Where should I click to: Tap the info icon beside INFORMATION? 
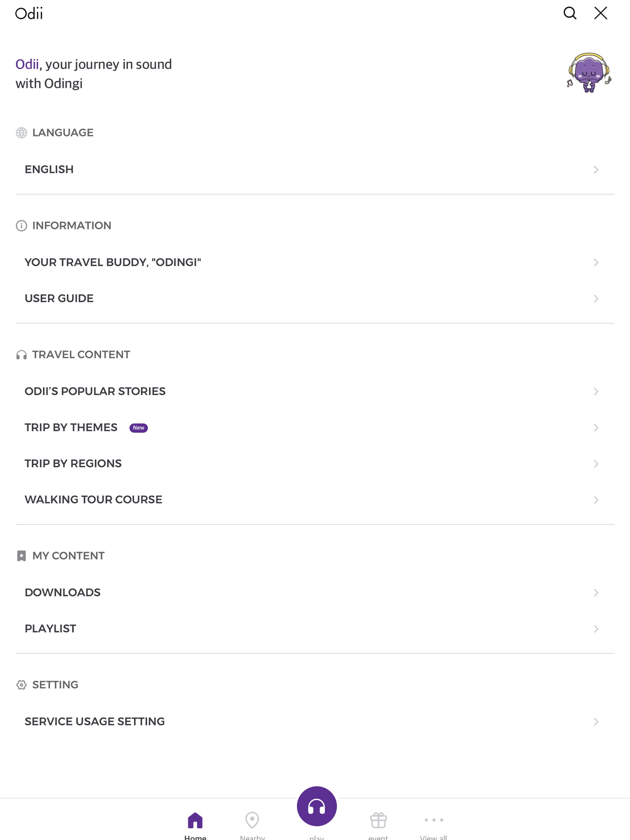coord(21,226)
